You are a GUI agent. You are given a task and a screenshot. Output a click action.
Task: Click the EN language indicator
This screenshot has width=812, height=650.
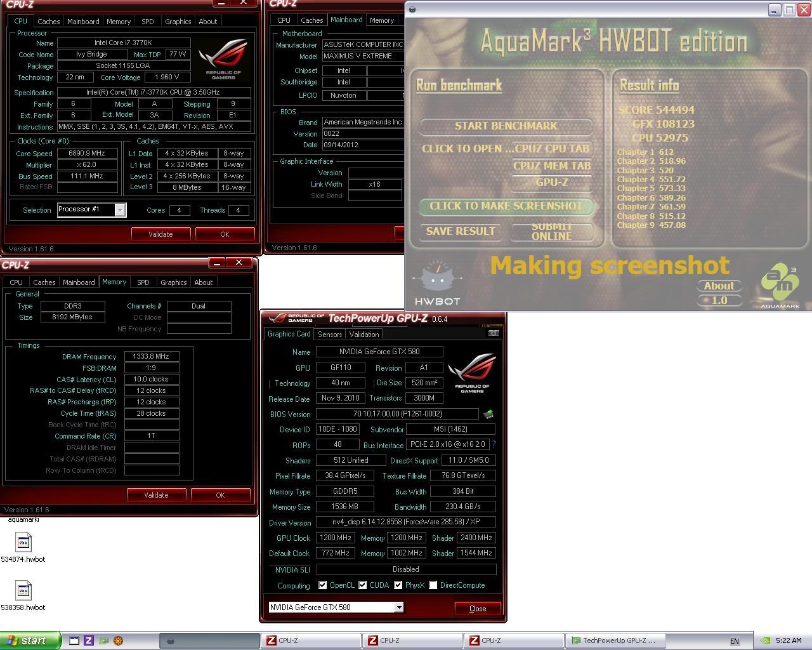734,641
